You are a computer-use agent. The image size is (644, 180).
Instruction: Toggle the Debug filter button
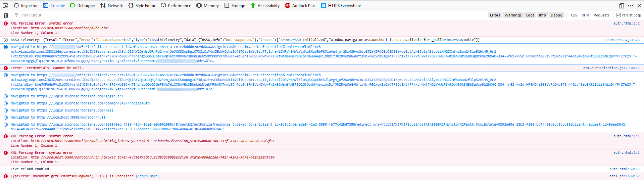[x=556, y=15]
